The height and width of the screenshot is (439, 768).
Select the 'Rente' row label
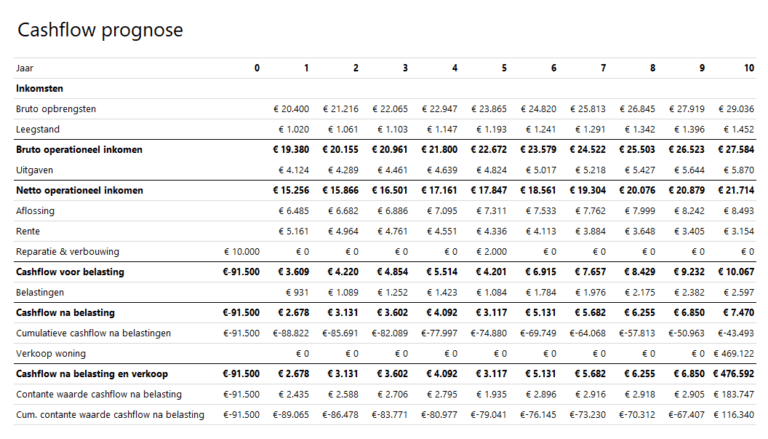(x=28, y=231)
